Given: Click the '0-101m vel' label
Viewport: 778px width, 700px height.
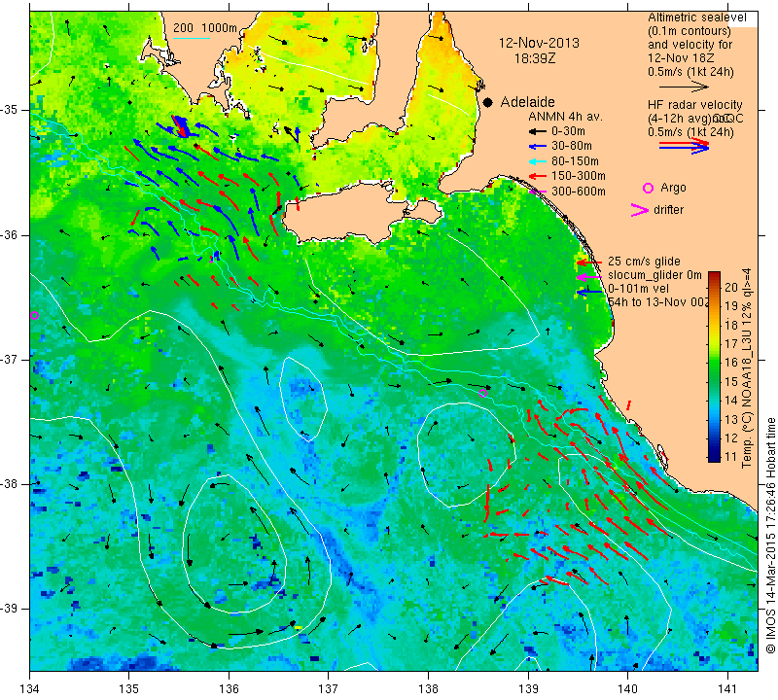Looking at the screenshot, I should coord(638,289).
